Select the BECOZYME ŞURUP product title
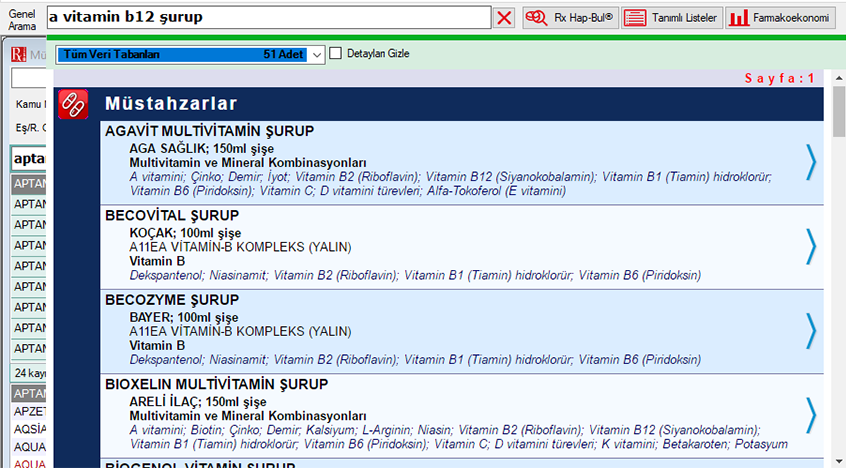Viewport: 846px width, 468px height. (171, 300)
